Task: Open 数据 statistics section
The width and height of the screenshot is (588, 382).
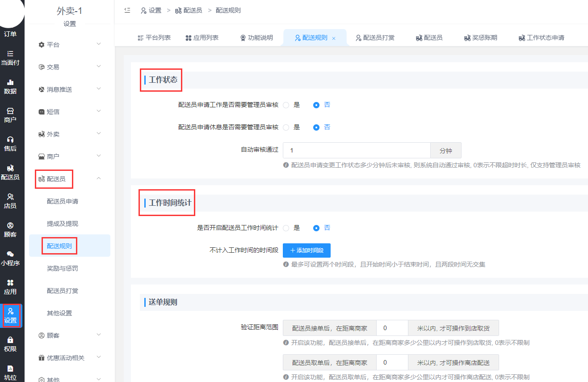Action: (x=10, y=87)
